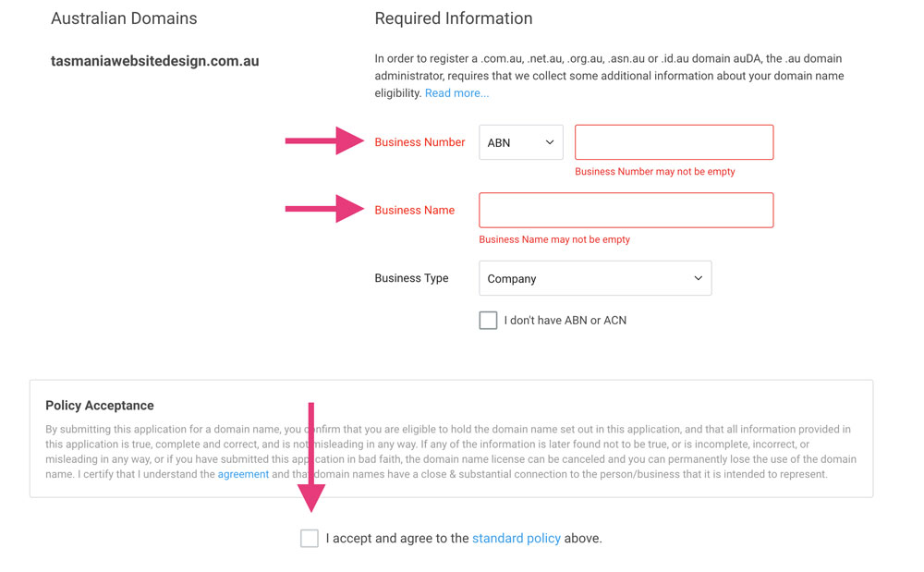Viewport: 924px width, 572px height.
Task: Click the pink arrow pointing to Business Number
Action: tap(324, 141)
